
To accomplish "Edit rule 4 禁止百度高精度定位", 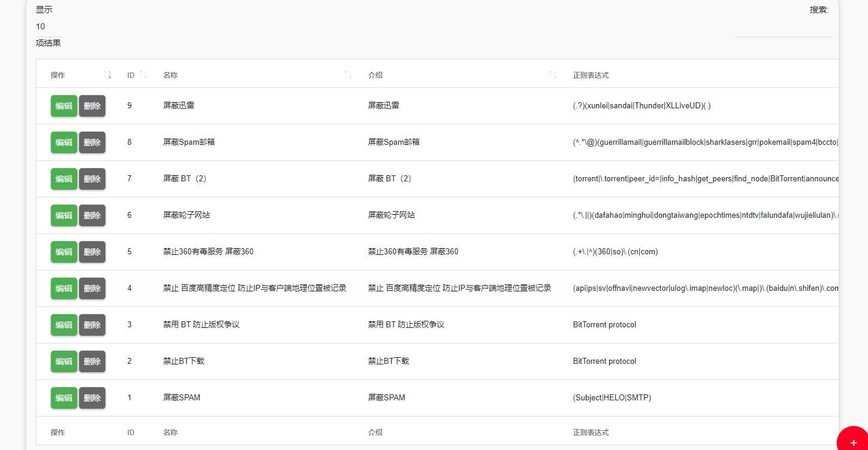I will point(64,288).
